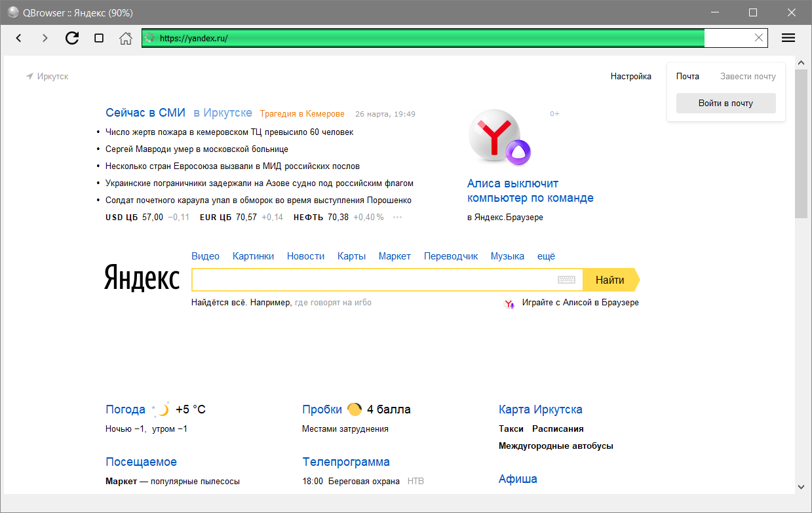Open the Почта link
This screenshot has width=812, height=513.
687,77
